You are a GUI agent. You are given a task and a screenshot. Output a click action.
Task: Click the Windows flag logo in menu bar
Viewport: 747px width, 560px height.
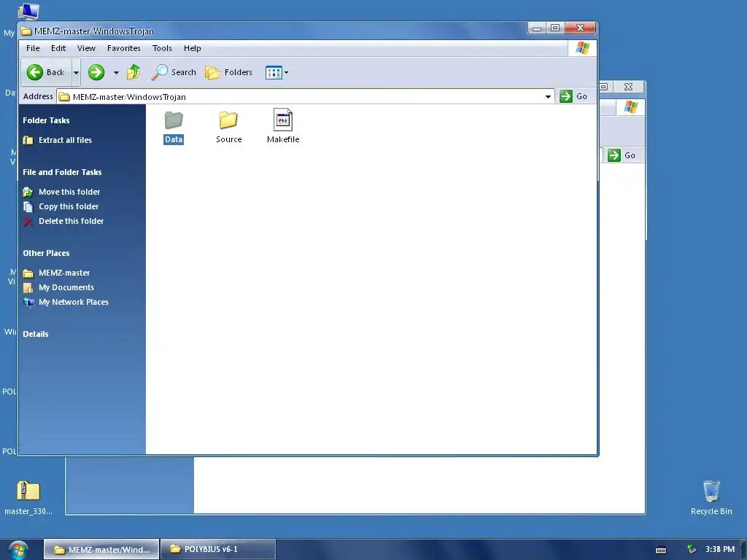pos(583,48)
